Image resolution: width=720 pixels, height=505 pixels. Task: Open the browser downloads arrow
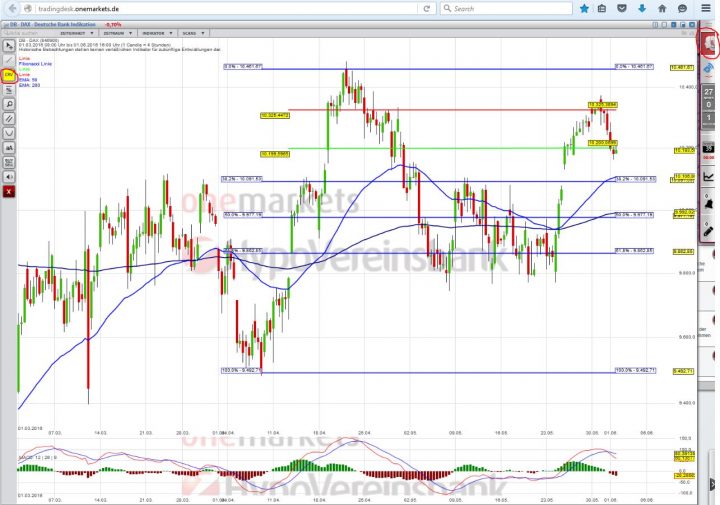(x=642, y=8)
